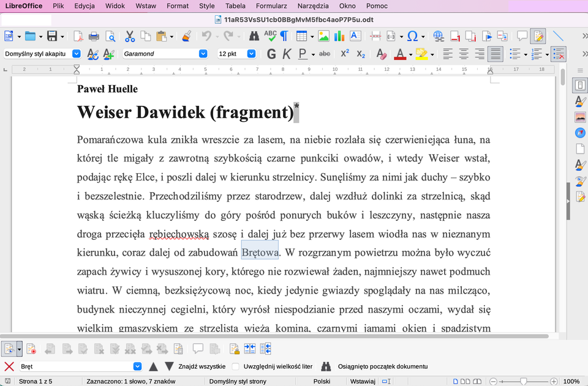Enable the 'Uwzględnij wielkość liter' checkbox

tap(235, 367)
